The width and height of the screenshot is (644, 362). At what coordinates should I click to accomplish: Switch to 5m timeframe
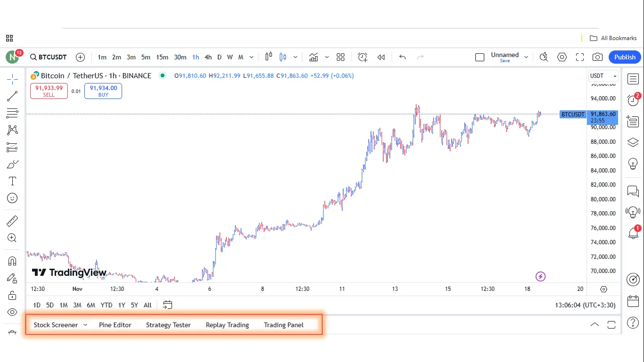(146, 57)
